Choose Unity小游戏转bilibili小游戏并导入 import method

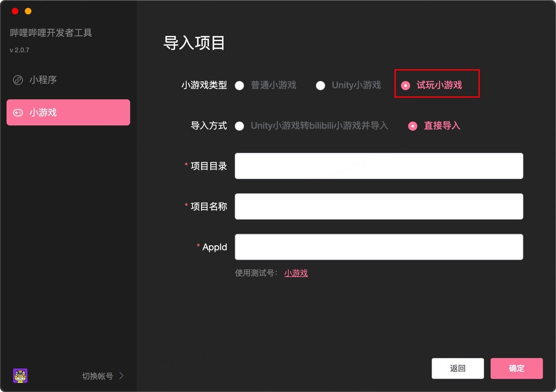(x=239, y=126)
